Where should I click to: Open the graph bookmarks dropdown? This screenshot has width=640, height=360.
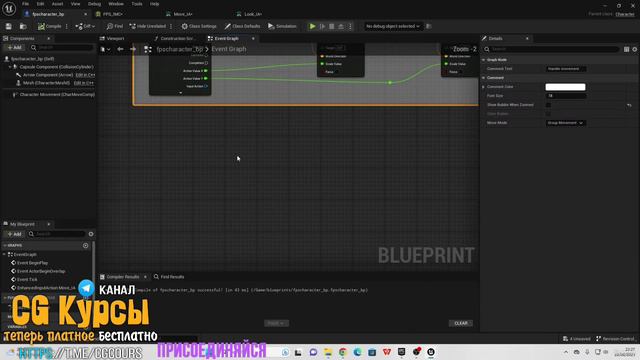[105, 49]
